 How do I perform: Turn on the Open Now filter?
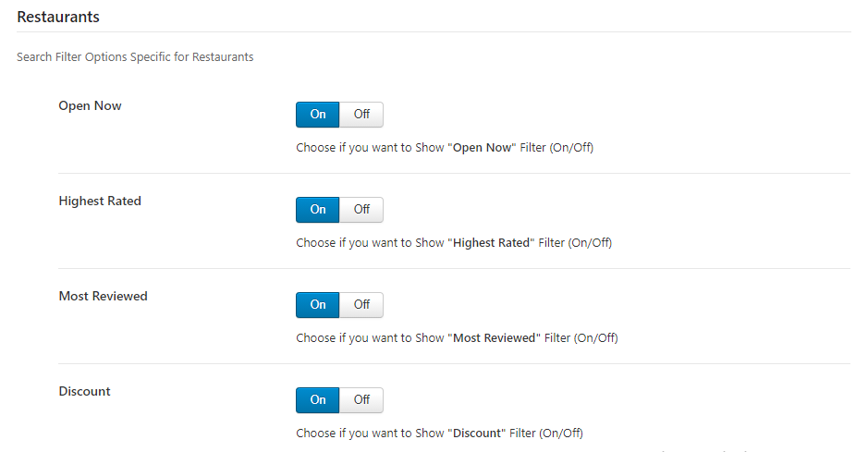click(x=318, y=115)
